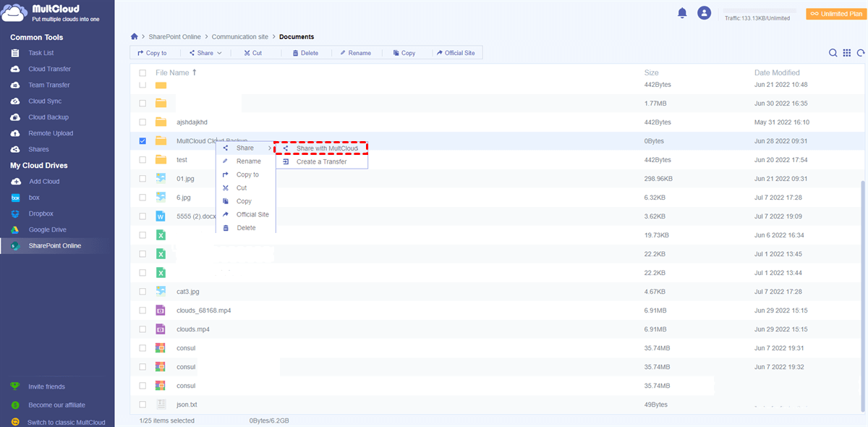Click the Copy toolbar button
This screenshot has height=427, width=868.
click(404, 53)
